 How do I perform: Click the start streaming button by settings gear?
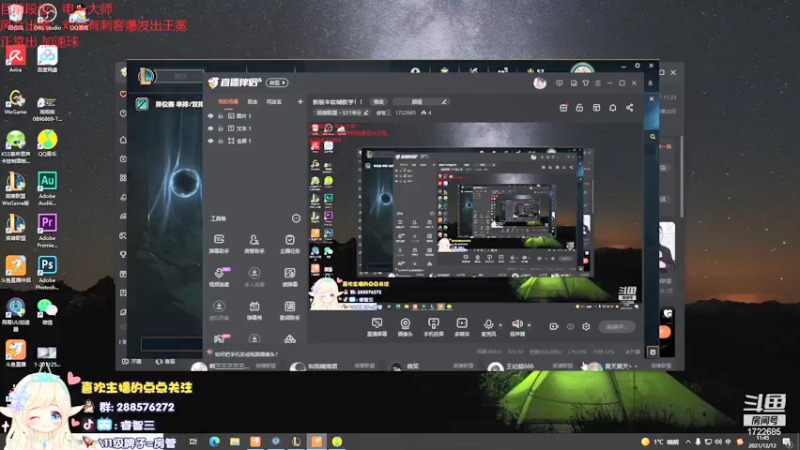[616, 327]
